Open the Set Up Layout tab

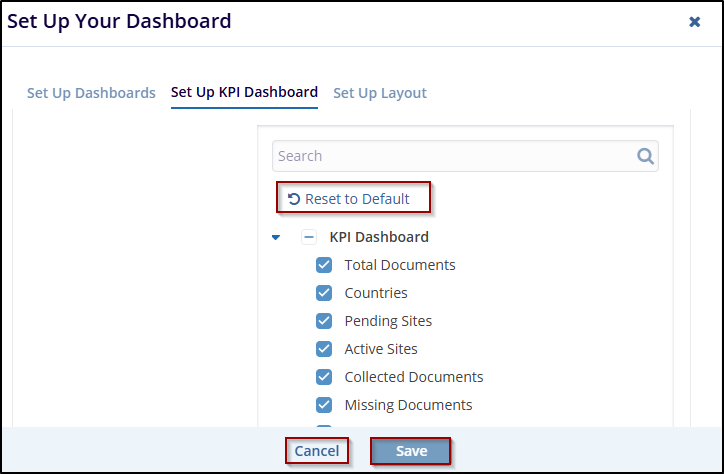tap(380, 93)
